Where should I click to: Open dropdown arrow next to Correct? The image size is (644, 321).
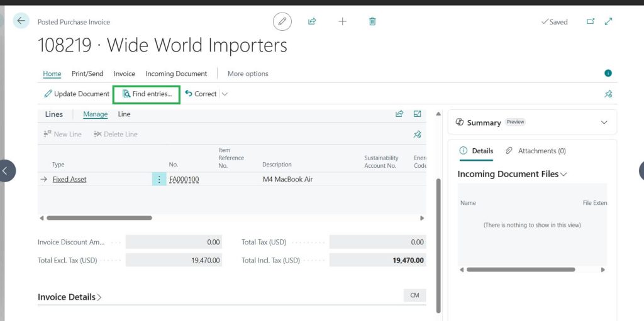pyautogui.click(x=225, y=94)
